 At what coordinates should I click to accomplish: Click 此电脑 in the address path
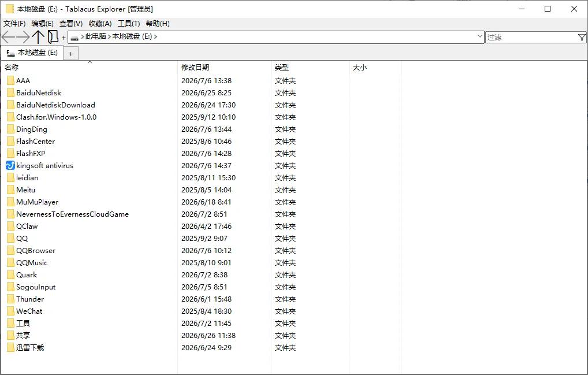[x=96, y=36]
